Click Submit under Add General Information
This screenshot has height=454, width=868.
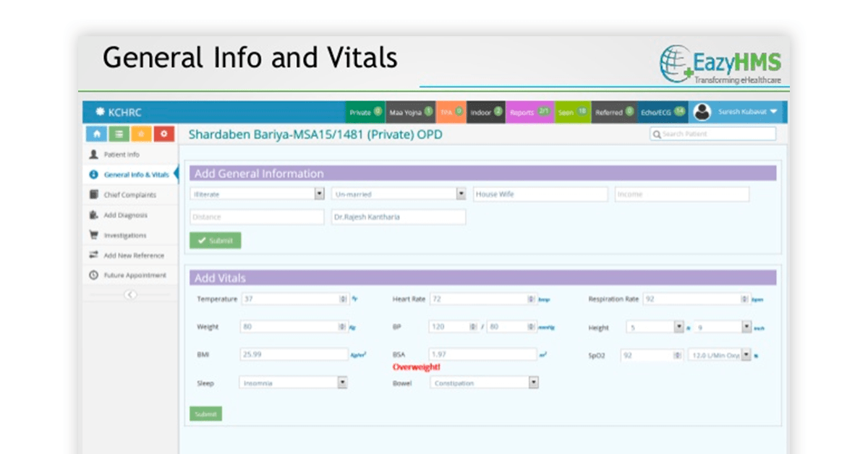click(x=215, y=241)
